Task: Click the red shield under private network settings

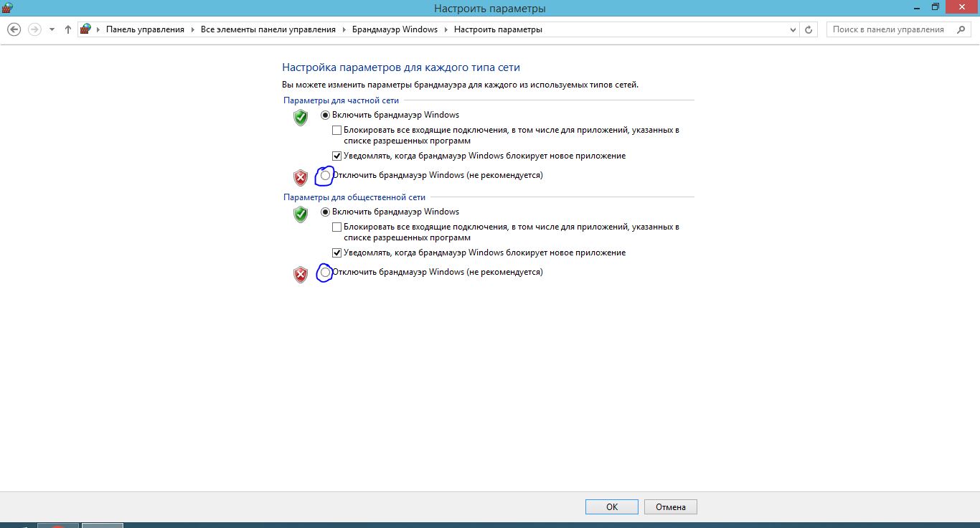Action: tap(301, 177)
